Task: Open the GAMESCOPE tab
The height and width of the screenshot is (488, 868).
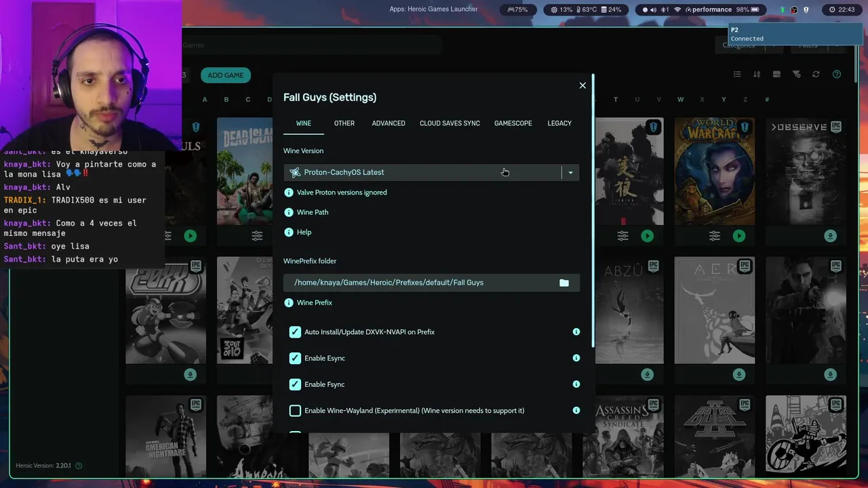Action: 513,123
